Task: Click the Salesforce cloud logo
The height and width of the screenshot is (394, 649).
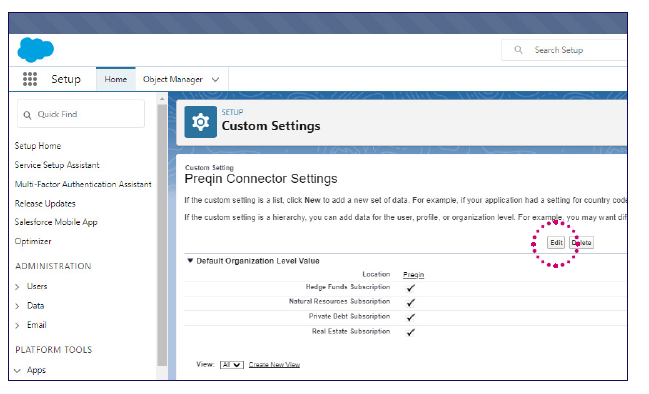Action: click(x=36, y=50)
